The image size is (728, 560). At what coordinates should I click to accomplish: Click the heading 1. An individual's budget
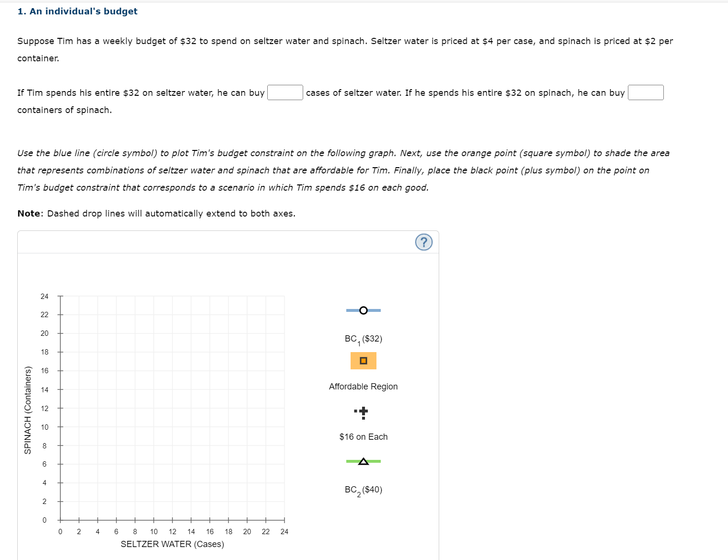[77, 11]
